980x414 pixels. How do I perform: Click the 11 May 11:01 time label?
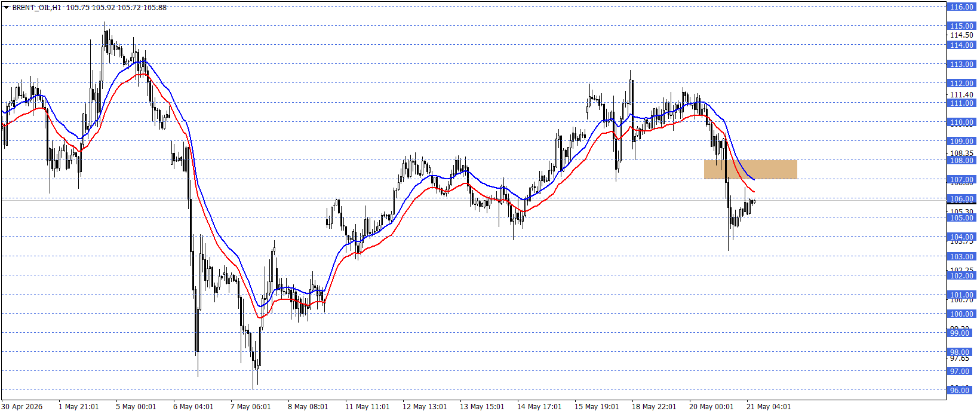[367, 407]
